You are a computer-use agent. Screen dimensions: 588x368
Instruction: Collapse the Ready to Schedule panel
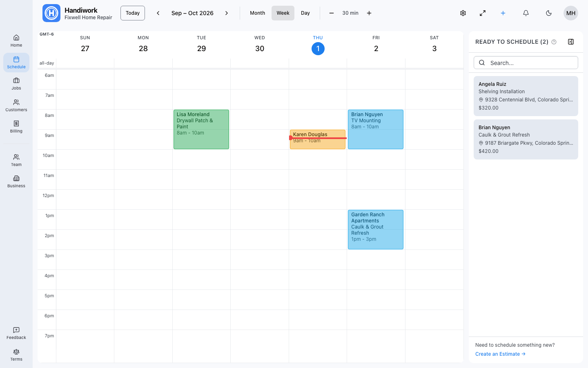[x=571, y=42]
